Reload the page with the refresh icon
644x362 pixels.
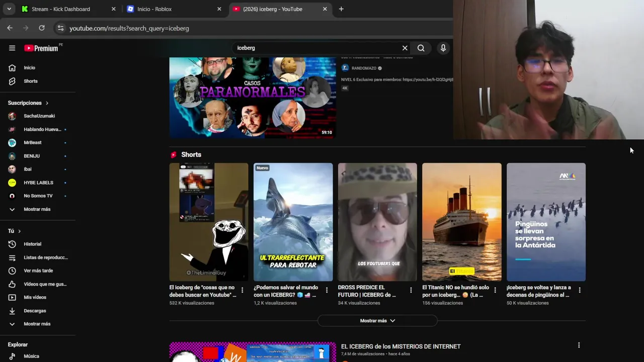click(42, 28)
